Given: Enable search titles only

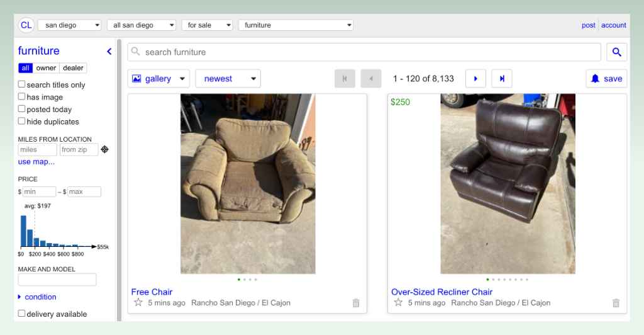Looking at the screenshot, I should click(x=21, y=84).
